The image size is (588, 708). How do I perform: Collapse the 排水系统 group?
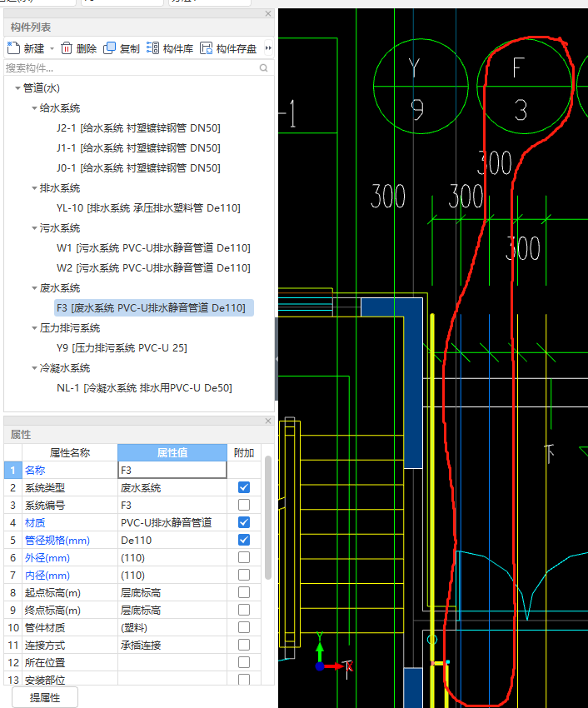click(34, 188)
